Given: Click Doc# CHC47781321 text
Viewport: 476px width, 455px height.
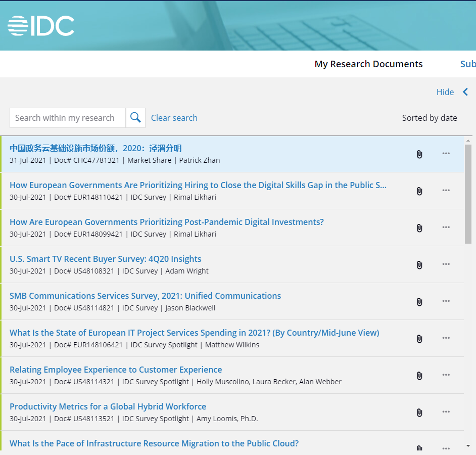Looking at the screenshot, I should (86, 160).
